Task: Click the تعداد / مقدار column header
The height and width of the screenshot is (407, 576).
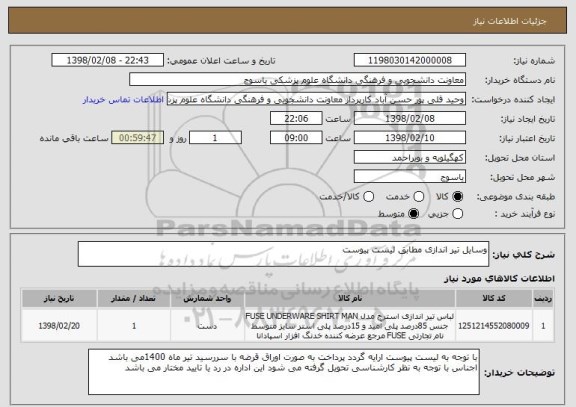Action: pos(134,298)
